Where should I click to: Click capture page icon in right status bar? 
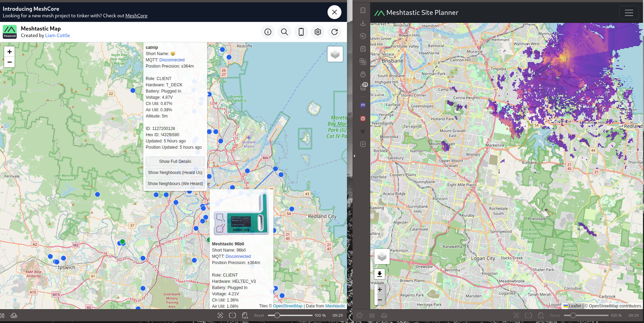click(x=516, y=315)
